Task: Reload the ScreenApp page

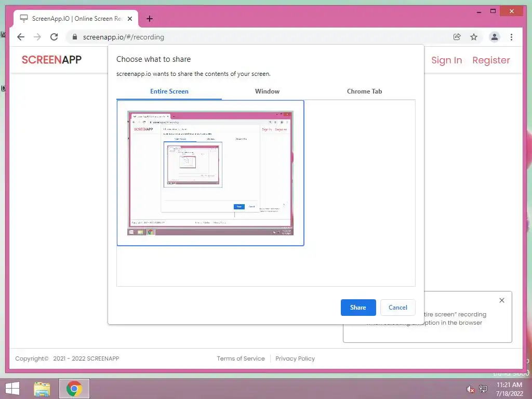Action: [x=54, y=37]
